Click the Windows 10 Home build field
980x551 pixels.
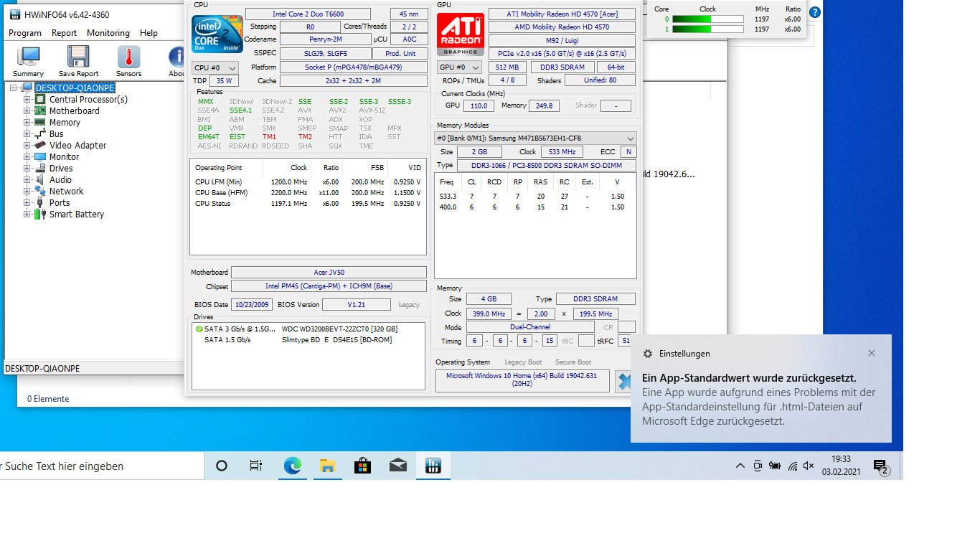click(522, 380)
